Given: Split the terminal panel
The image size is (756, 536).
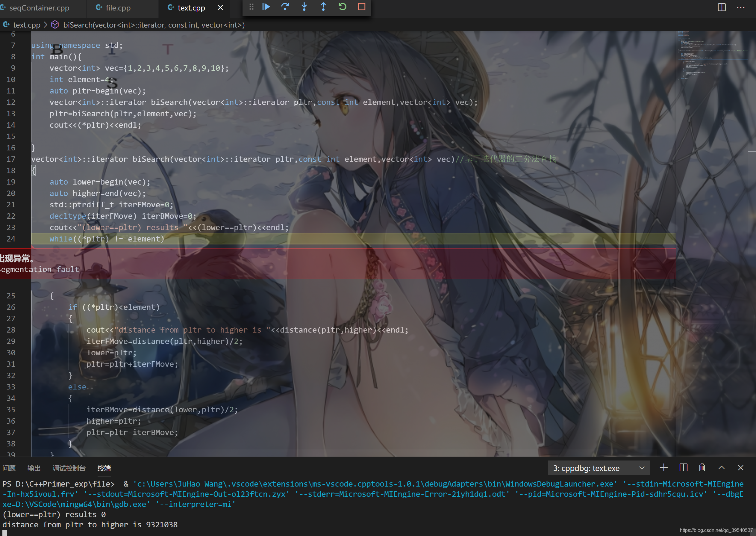Looking at the screenshot, I should 683,468.
